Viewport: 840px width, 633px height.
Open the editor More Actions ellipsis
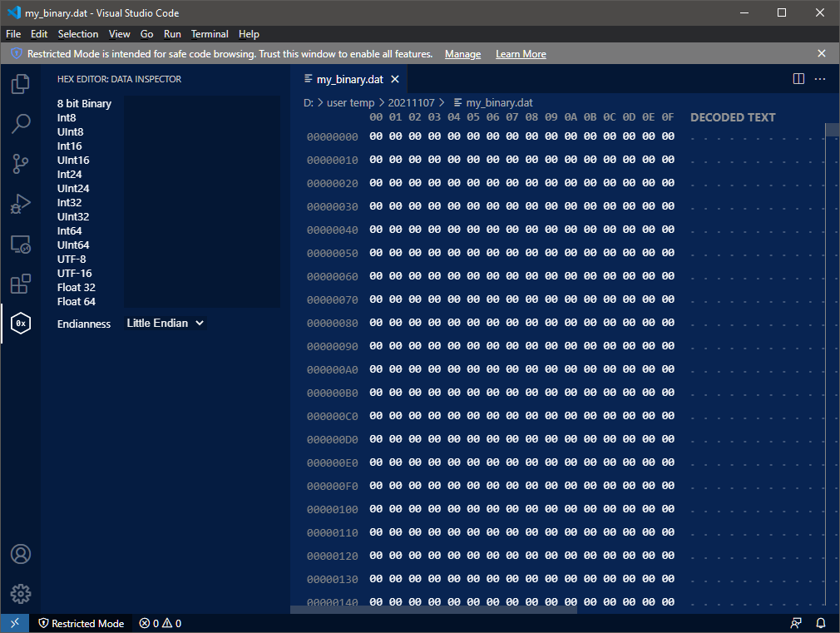click(x=820, y=79)
